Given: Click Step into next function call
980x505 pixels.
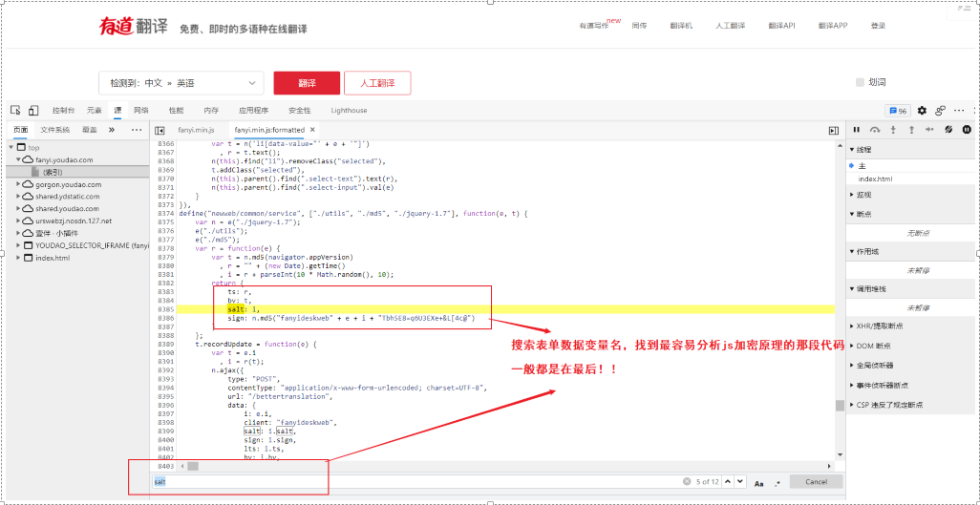Looking at the screenshot, I should [893, 130].
